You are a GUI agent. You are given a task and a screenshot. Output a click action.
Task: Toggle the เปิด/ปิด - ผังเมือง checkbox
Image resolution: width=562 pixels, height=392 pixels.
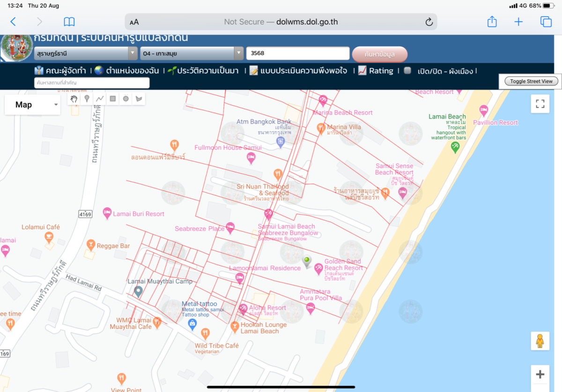407,71
